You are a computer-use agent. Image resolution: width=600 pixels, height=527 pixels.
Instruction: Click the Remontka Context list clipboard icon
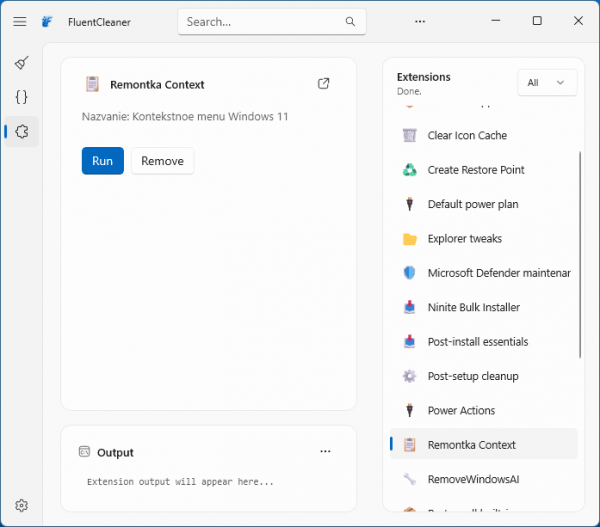tap(409, 445)
